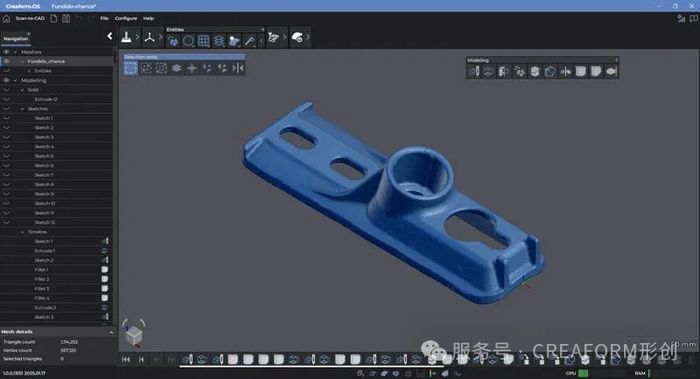Image resolution: width=700 pixels, height=379 pixels.
Task: Click the plane tool in Modeling panel
Action: tap(489, 71)
